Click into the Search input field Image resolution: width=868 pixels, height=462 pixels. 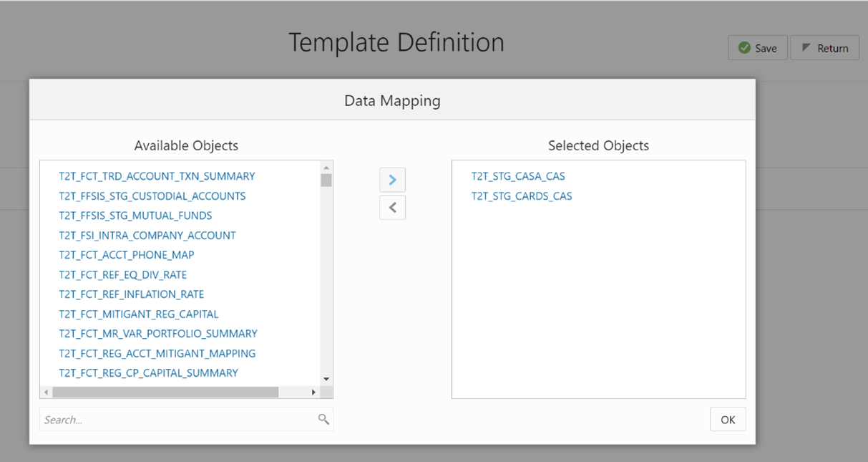click(x=179, y=420)
